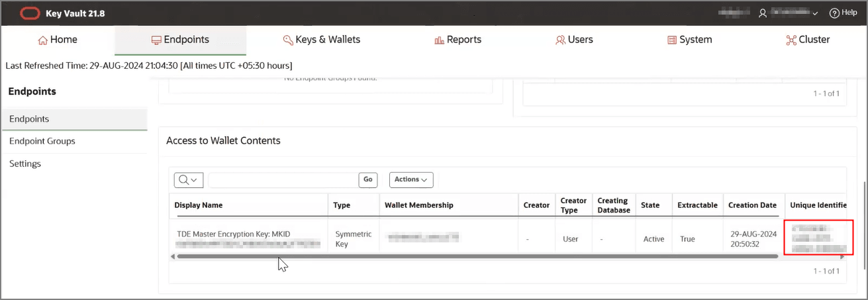Sort by Extractable column header
This screenshot has height=300, width=868.
pyautogui.click(x=697, y=205)
